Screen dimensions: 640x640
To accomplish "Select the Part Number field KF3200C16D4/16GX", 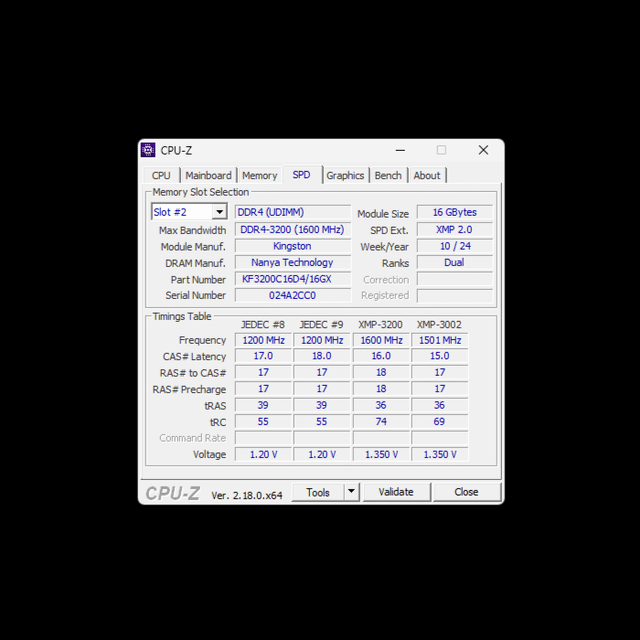I will 292,279.
